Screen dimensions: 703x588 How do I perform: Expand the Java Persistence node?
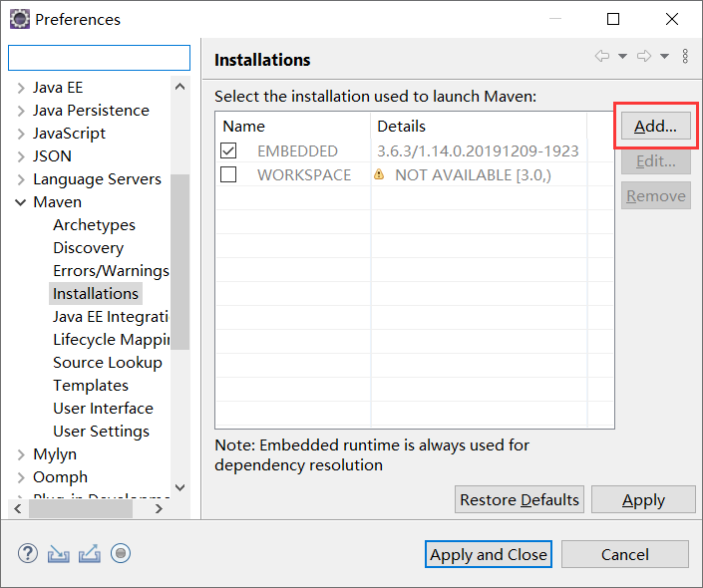(x=21, y=111)
